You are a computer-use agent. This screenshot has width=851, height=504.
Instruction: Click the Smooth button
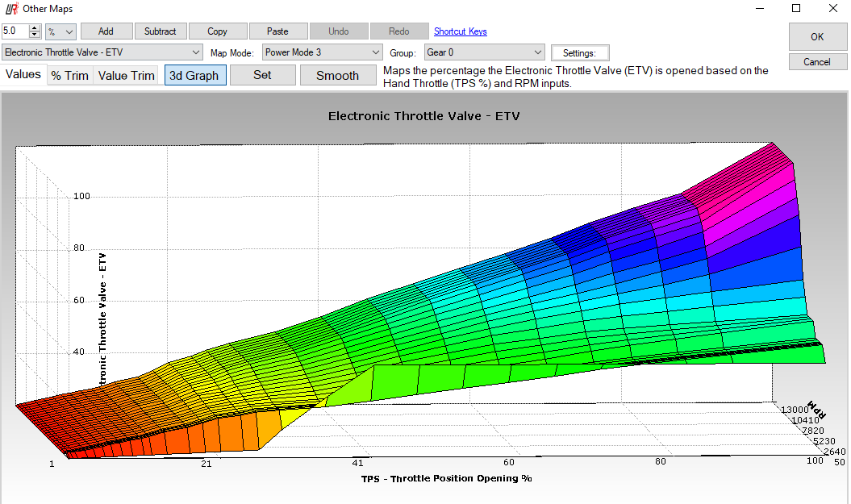337,75
